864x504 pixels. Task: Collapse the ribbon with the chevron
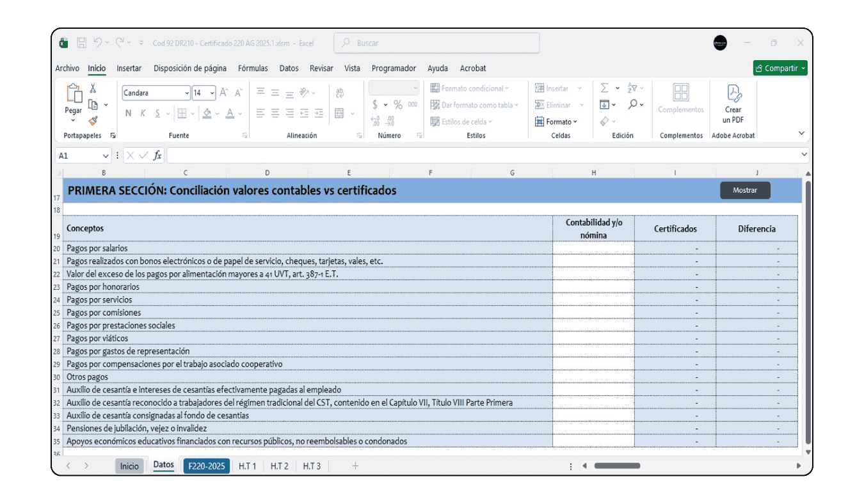(802, 133)
